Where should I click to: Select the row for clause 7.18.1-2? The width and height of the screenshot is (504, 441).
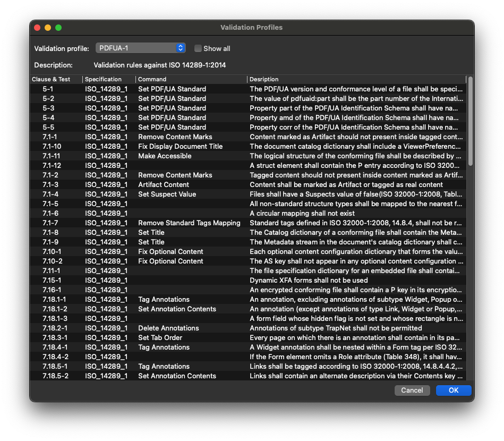point(248,309)
